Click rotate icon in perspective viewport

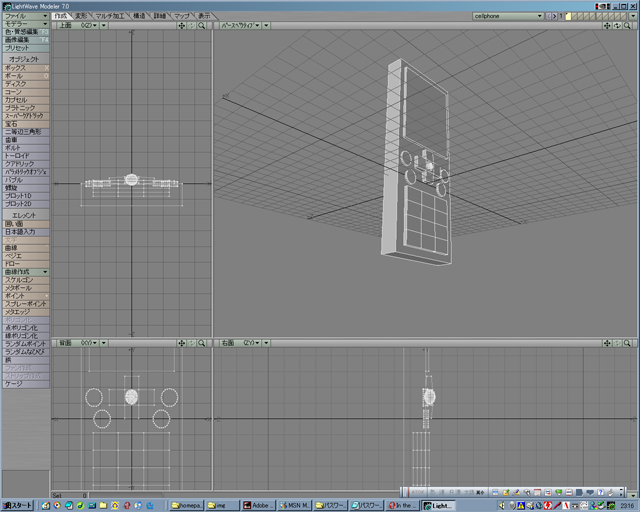click(617, 25)
